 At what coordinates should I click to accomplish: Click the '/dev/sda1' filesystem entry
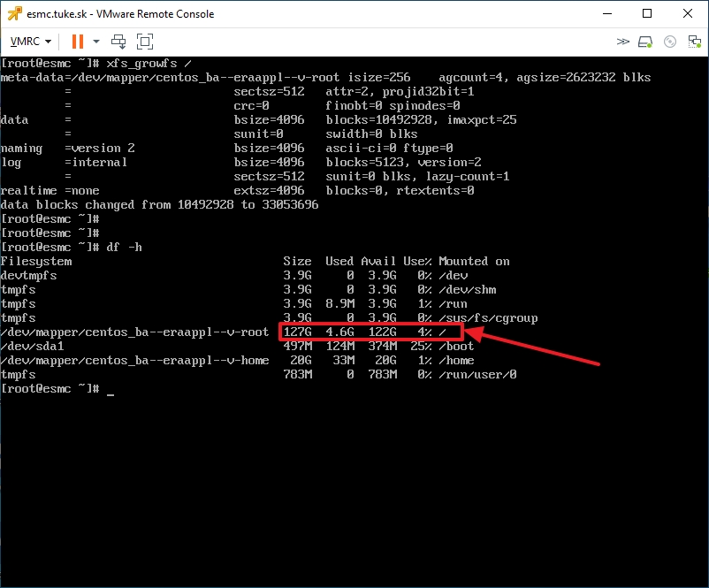(x=33, y=347)
